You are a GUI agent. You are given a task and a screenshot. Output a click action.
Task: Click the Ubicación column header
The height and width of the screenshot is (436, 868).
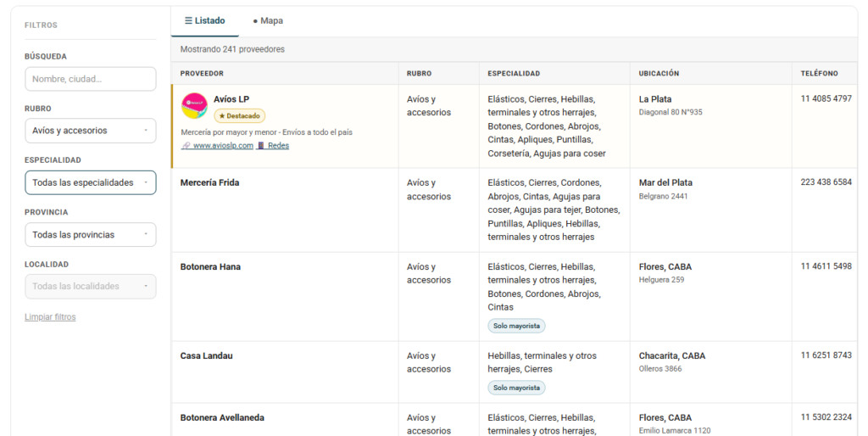659,73
